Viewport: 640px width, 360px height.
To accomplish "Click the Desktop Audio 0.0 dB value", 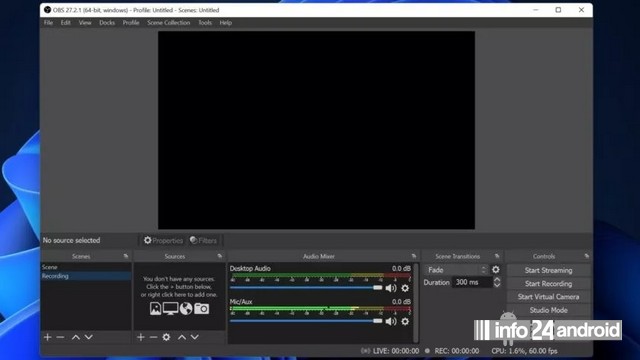I will point(401,269).
